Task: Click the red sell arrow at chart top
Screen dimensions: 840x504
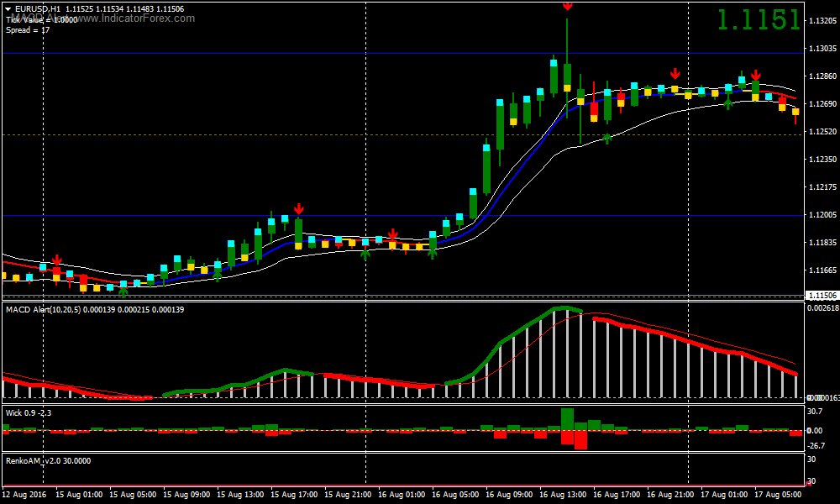Action: [x=568, y=5]
